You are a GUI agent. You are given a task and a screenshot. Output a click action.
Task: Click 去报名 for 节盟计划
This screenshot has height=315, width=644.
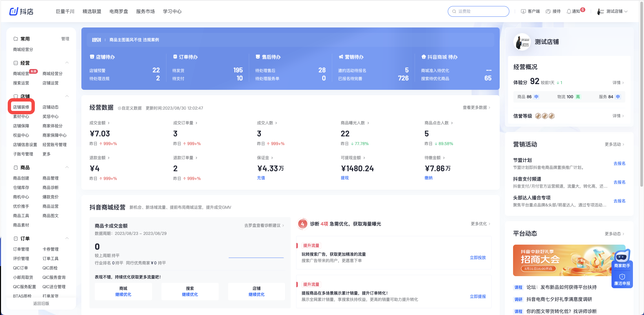tap(619, 164)
